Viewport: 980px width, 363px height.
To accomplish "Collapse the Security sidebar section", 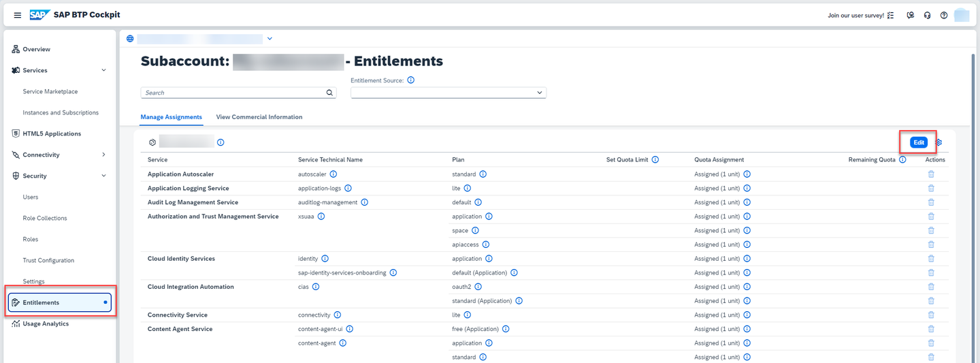I will (103, 176).
